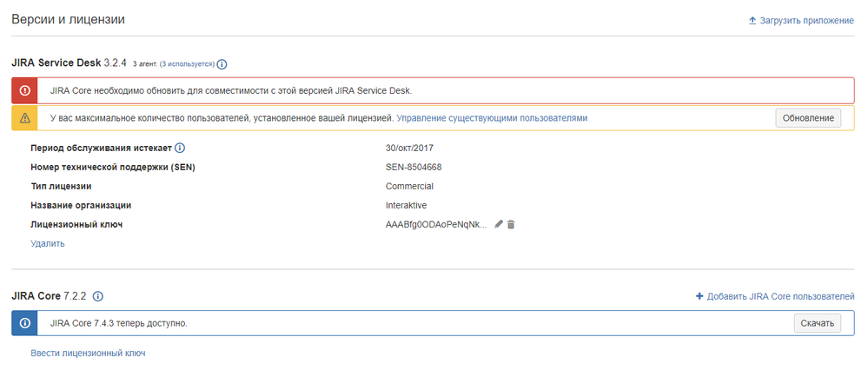This screenshot has height=390, width=868.
Task: Click the 'JIRA Core необходимо обновить' error message
Action: 231,90
